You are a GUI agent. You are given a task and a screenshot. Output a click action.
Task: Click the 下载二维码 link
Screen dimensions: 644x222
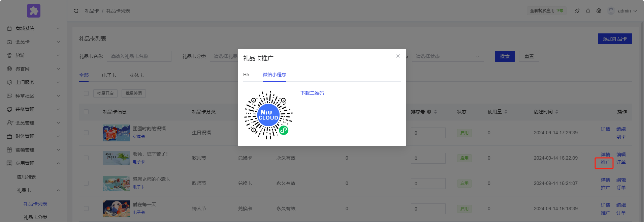312,93
